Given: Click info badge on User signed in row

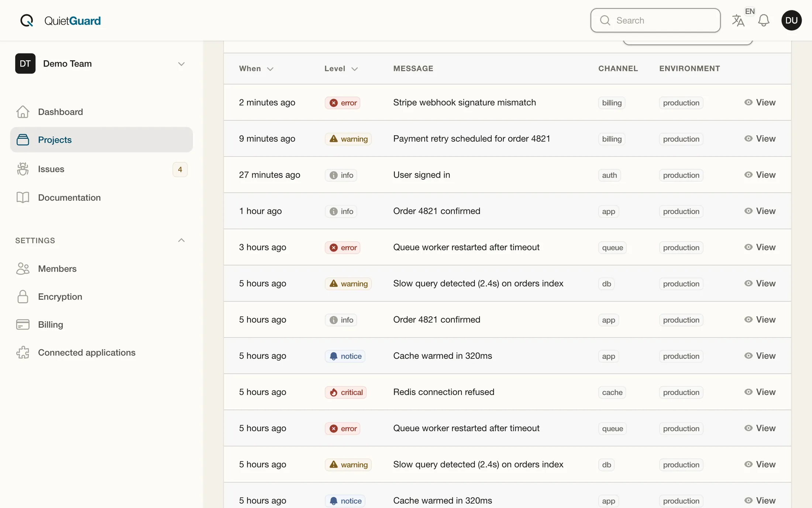Looking at the screenshot, I should pos(341,175).
